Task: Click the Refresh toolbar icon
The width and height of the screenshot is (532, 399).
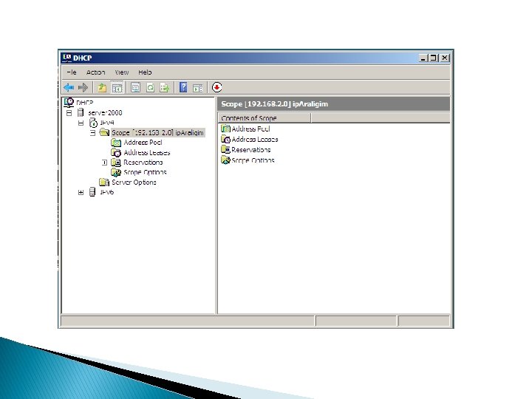Action: (150, 87)
